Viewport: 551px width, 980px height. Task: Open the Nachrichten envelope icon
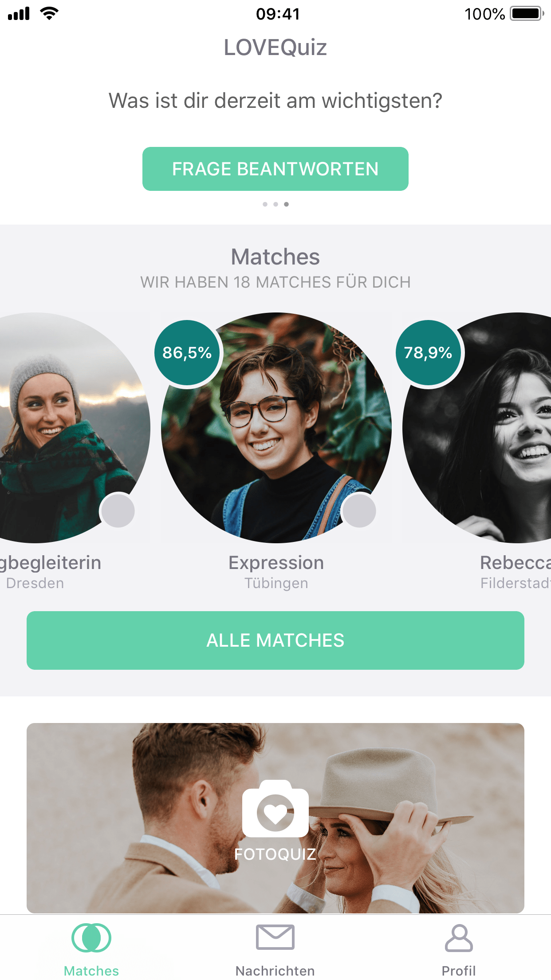tap(275, 937)
